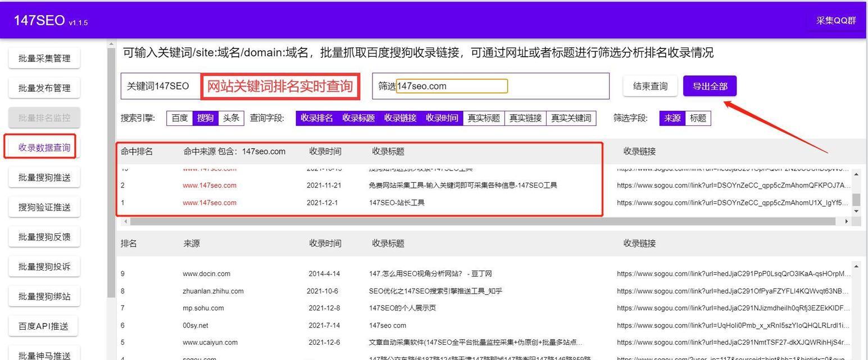Toggle the 收录时间 query field

(x=442, y=118)
